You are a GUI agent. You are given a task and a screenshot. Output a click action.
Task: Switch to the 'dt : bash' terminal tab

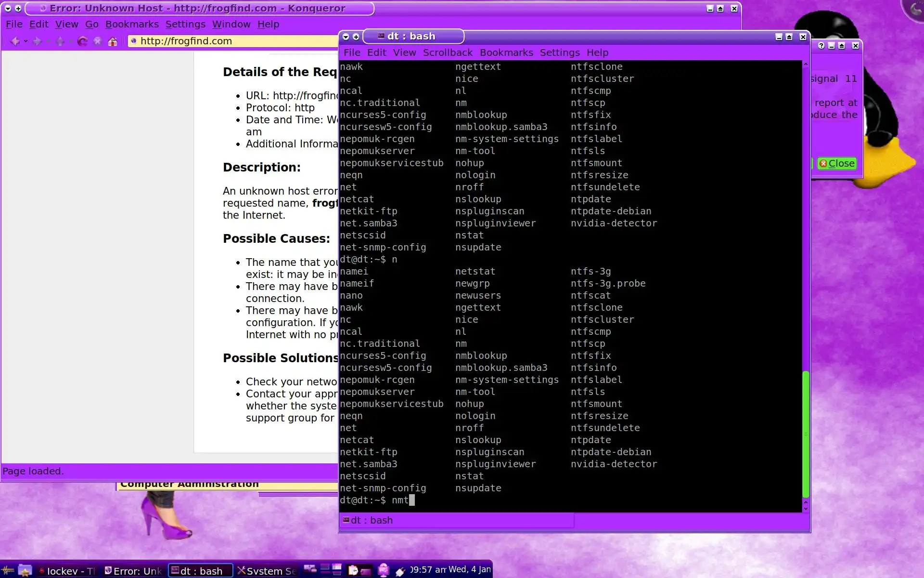point(368,520)
